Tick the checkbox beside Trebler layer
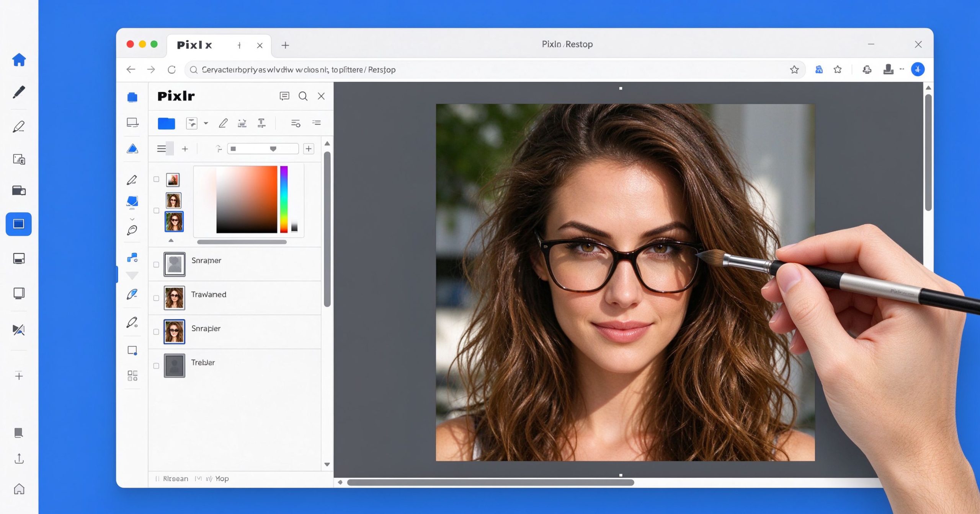The image size is (980, 514). pos(156,366)
